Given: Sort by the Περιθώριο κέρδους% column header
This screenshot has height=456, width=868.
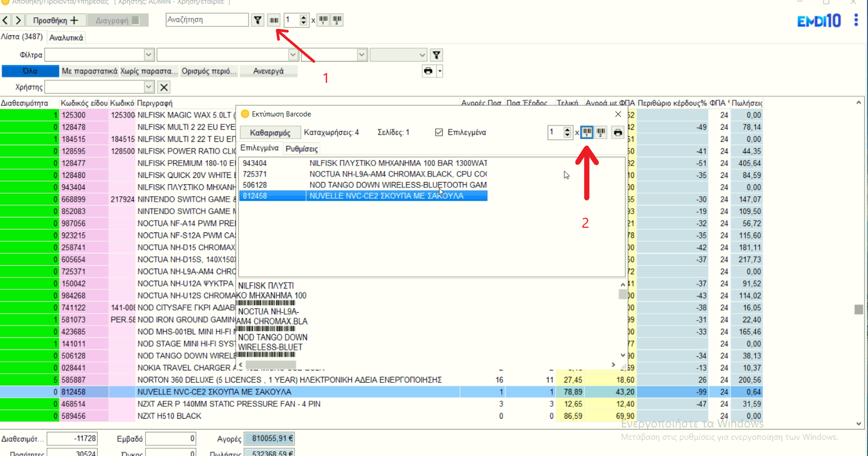Looking at the screenshot, I should click(672, 103).
